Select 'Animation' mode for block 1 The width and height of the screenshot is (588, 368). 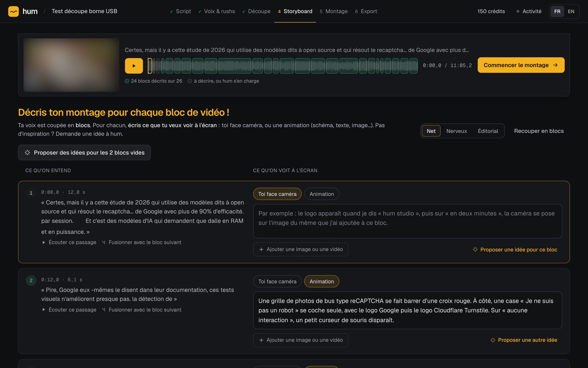pos(322,194)
